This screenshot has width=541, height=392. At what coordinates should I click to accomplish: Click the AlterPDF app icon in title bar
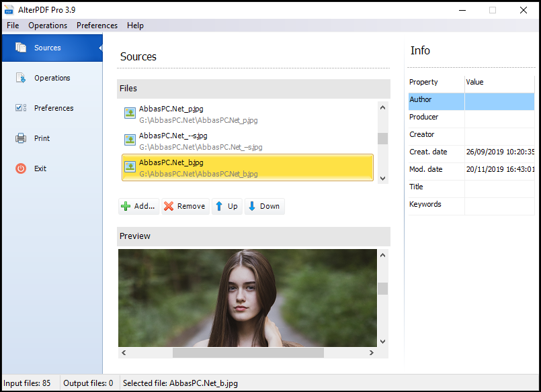click(9, 10)
